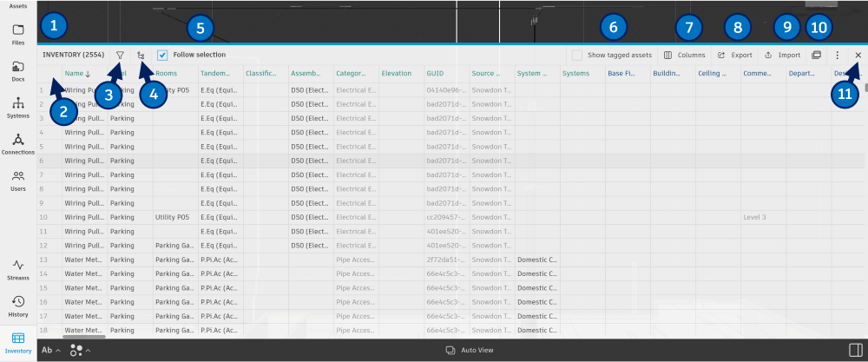Viewport: 868px width, 362px height.
Task: Open the color dots facet dropdown
Action: tap(80, 350)
